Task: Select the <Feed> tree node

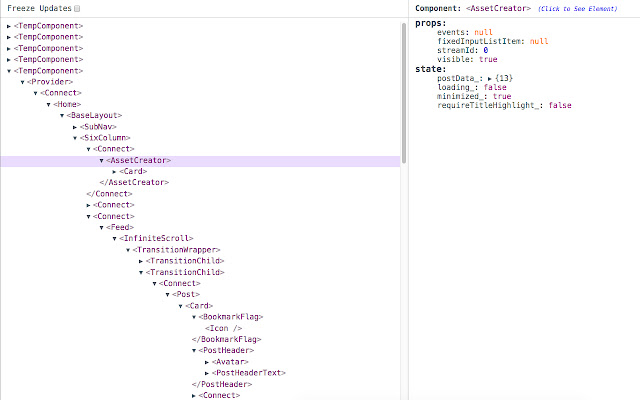Action: [120, 227]
